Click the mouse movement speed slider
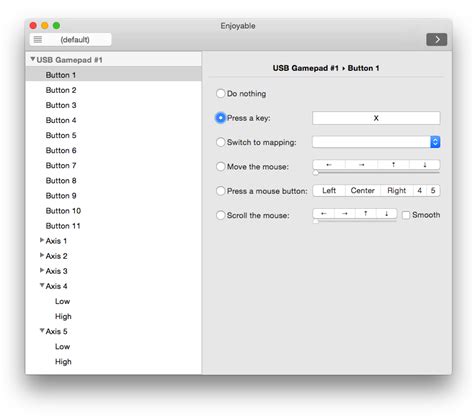The width and height of the screenshot is (474, 420). tap(376, 173)
